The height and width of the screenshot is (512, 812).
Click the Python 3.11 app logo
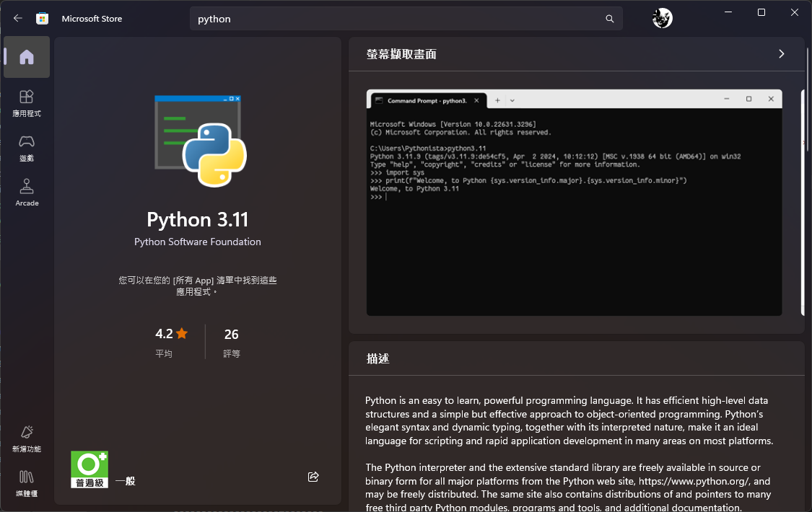tap(199, 141)
